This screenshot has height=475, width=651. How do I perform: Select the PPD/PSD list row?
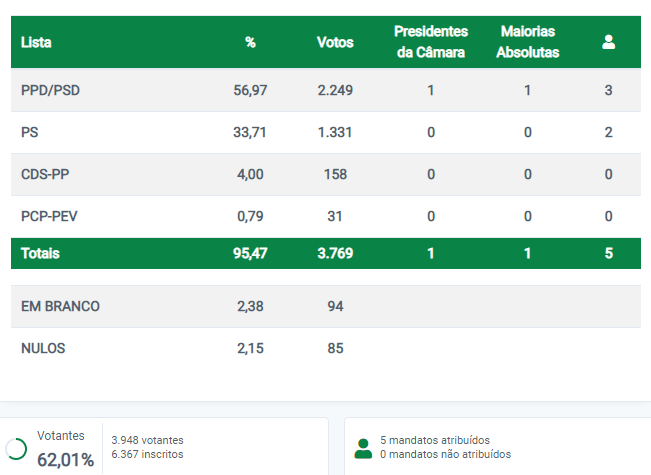326,90
